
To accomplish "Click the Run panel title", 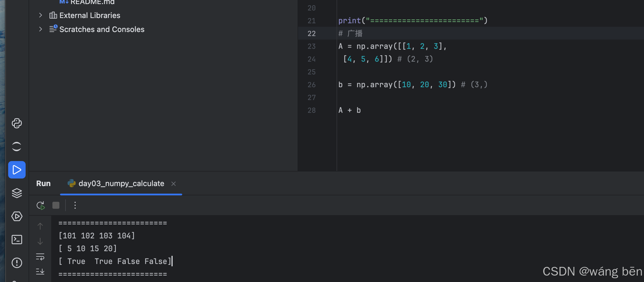I will point(43,183).
